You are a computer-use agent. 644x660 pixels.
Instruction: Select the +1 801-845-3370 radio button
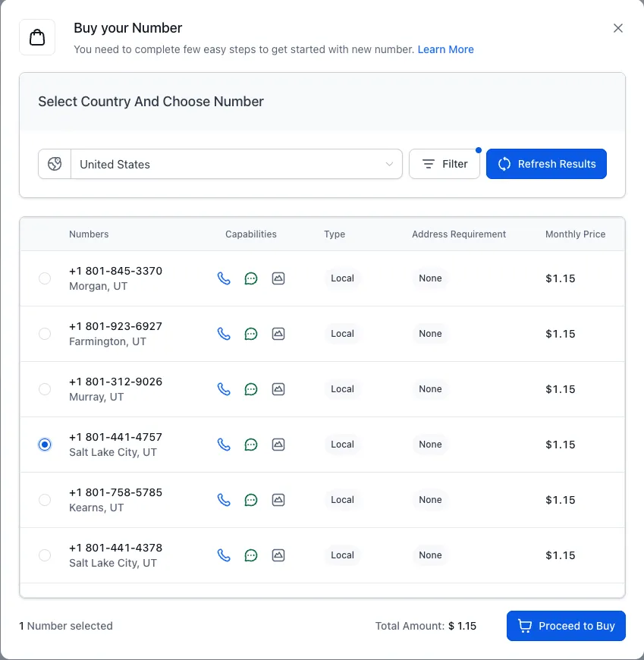45,278
